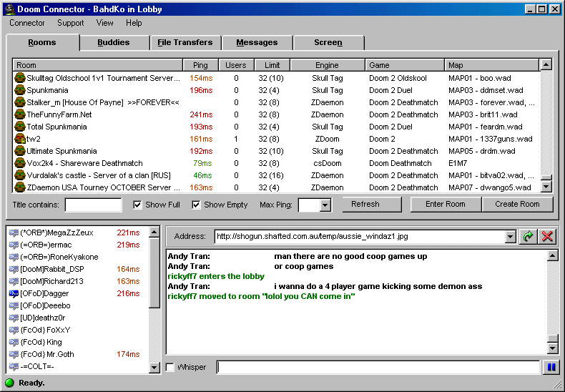Switch to the File Transfers tab
This screenshot has width=565, height=392.
(185, 42)
